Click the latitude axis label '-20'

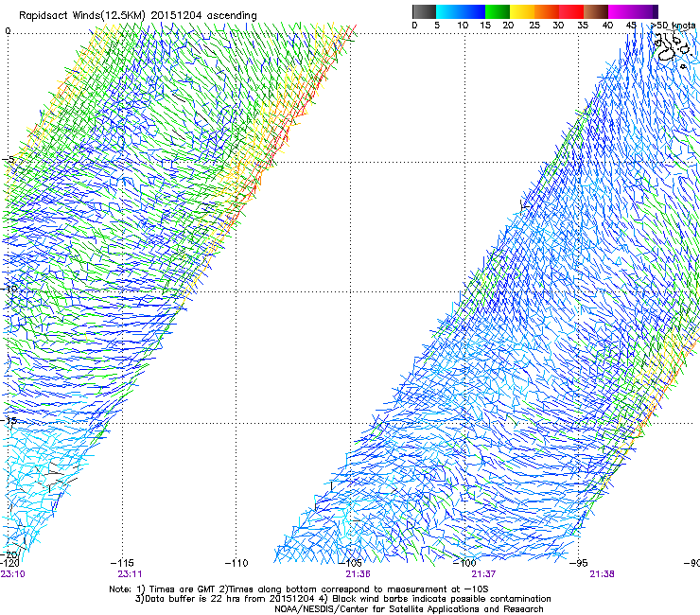(x=9, y=554)
